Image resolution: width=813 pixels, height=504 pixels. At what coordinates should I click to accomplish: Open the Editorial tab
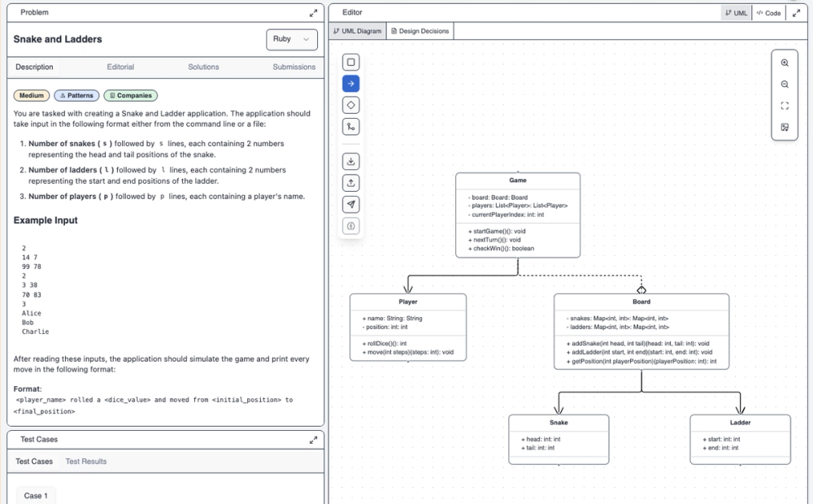click(120, 67)
